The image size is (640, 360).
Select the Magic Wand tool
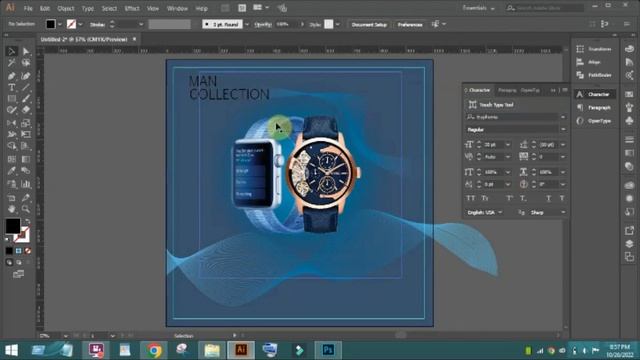(x=11, y=63)
